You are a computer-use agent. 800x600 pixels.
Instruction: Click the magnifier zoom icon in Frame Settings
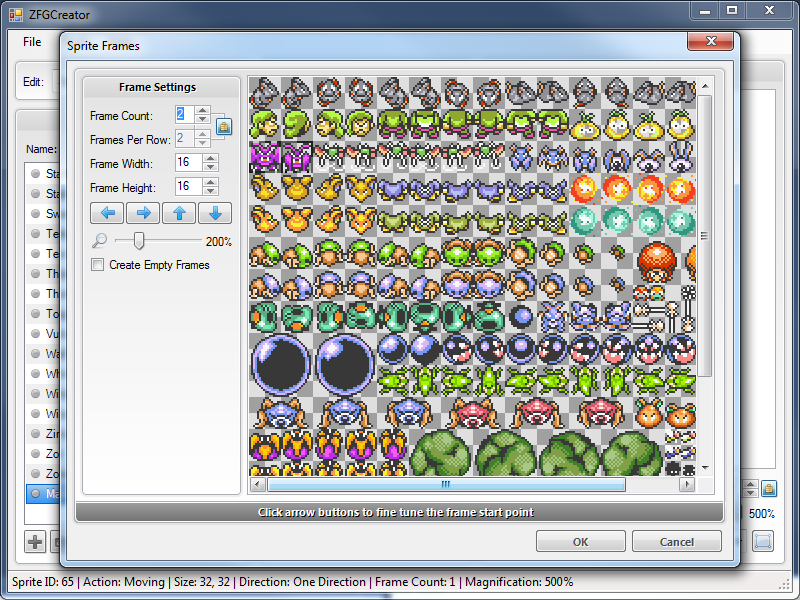pos(99,240)
